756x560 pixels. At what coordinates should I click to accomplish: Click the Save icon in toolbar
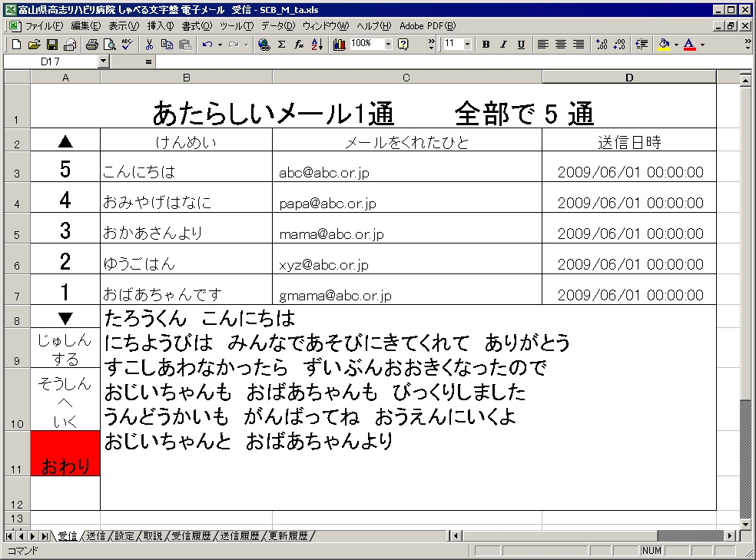pyautogui.click(x=52, y=45)
